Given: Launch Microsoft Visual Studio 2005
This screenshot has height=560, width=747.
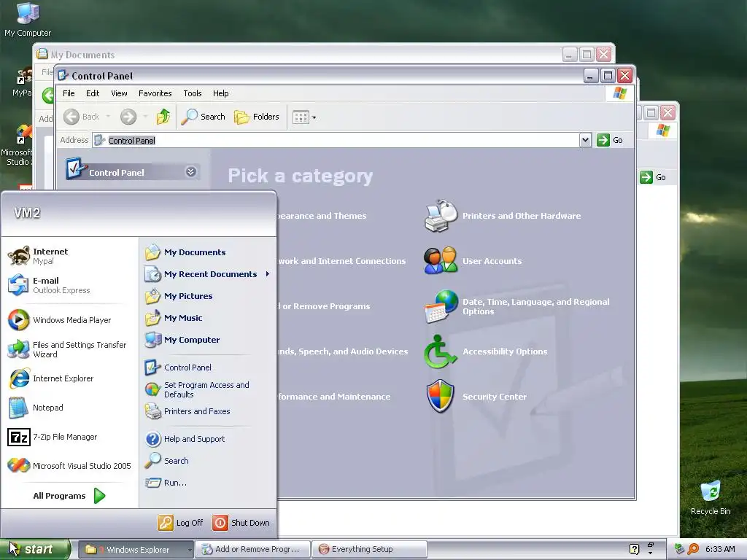Looking at the screenshot, I should click(69, 466).
